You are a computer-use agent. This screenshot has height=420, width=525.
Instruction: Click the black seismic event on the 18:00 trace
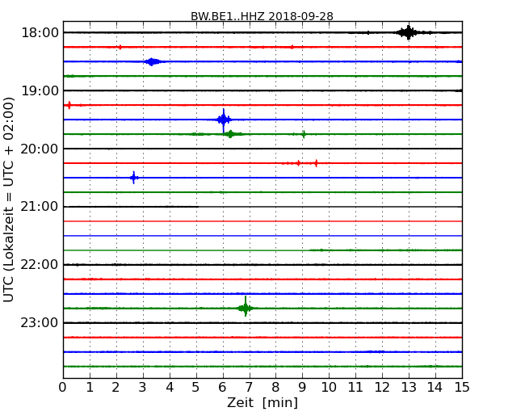[x=408, y=32]
